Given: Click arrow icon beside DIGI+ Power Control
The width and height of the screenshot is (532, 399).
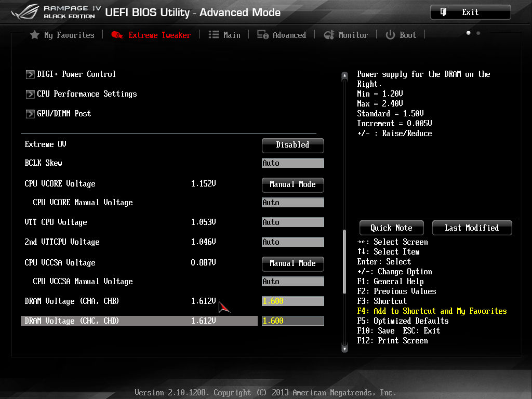Looking at the screenshot, I should point(30,74).
